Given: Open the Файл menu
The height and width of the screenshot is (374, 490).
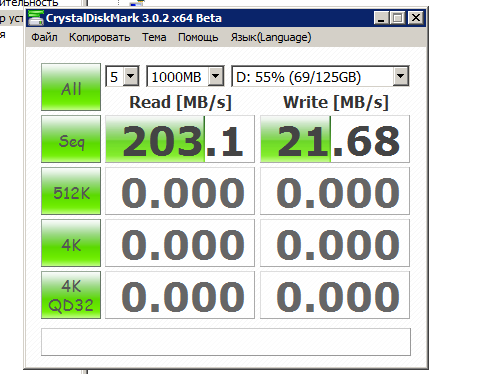Looking at the screenshot, I should tap(44, 37).
